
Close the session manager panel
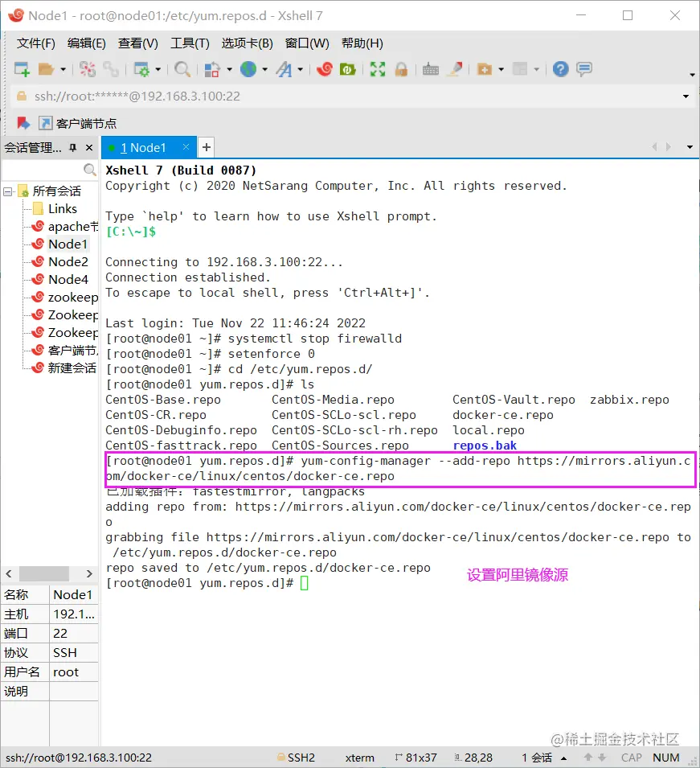coord(89,147)
